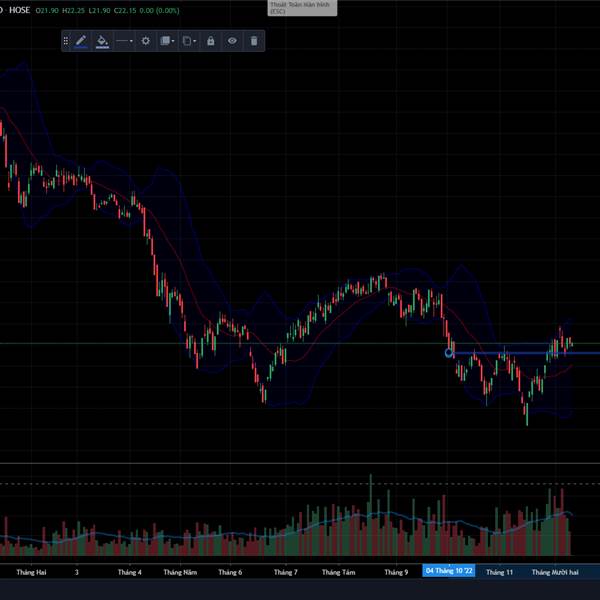Select the circular anchor of the blue ray

click(449, 353)
